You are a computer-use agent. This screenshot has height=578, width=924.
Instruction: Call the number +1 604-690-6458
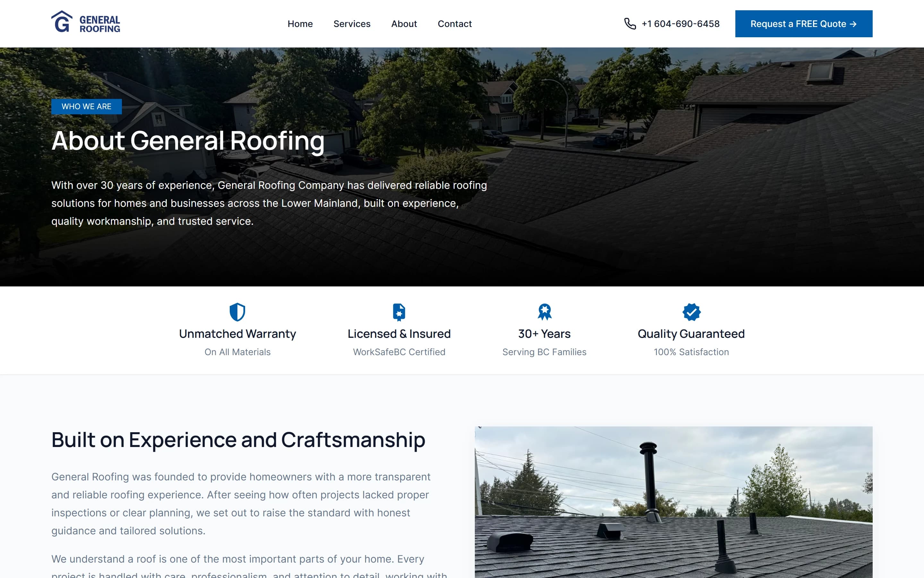point(680,24)
